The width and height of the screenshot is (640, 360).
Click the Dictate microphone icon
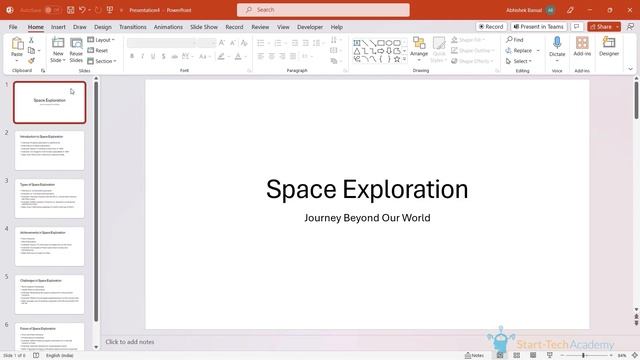click(x=557, y=42)
